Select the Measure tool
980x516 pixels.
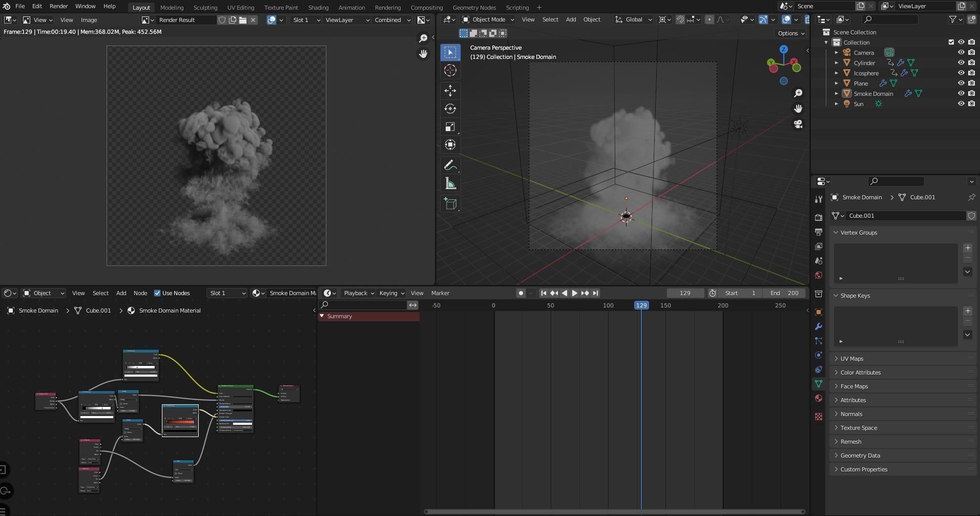click(x=450, y=182)
